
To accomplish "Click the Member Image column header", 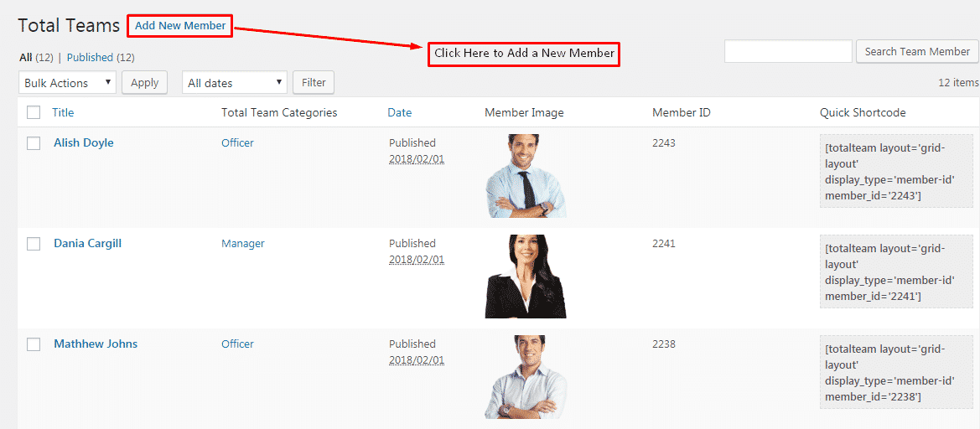I will coord(524,112).
